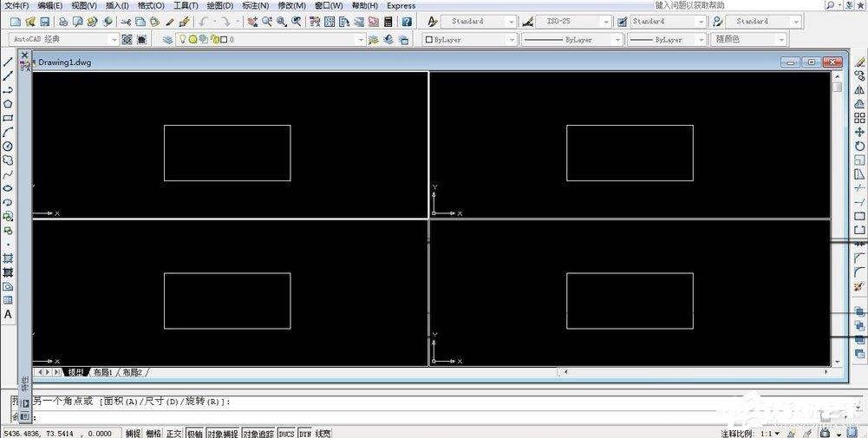Click the Pan realtime hand icon
The width and height of the screenshot is (868, 438).
[x=253, y=22]
